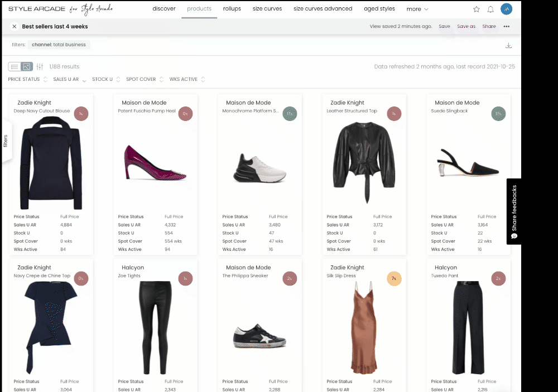The width and height of the screenshot is (558, 392).
Task: Switch to list view layout
Action: pos(15,66)
